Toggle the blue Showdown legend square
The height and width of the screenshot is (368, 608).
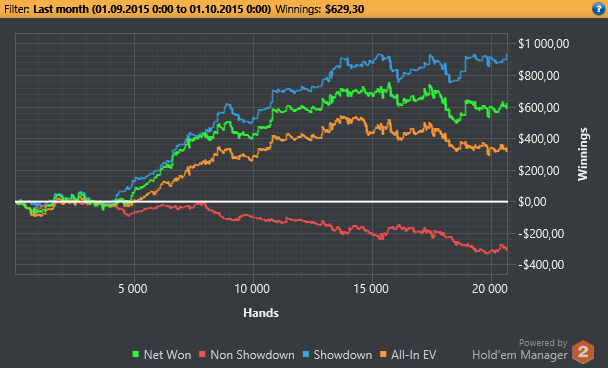pyautogui.click(x=306, y=354)
